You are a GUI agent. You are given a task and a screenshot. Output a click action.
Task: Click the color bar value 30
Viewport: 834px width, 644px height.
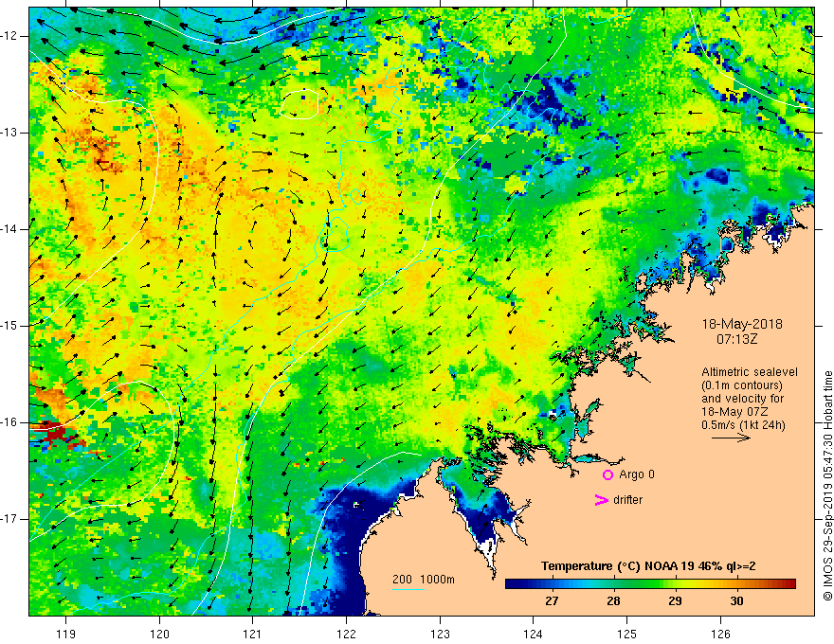[x=736, y=601]
